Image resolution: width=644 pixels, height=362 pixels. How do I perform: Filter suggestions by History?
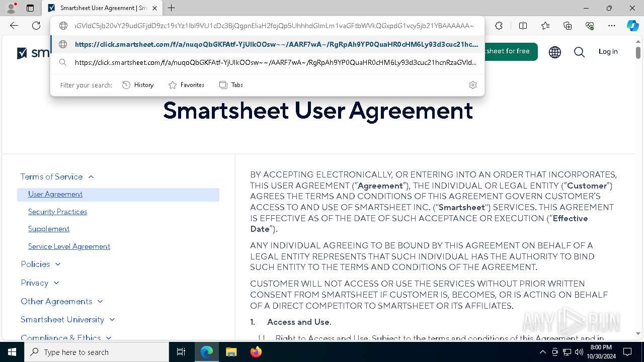click(138, 85)
